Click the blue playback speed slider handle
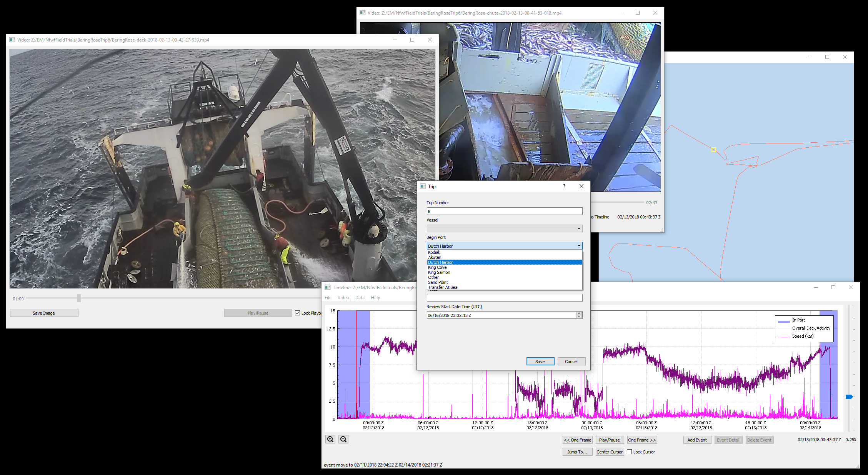 pyautogui.click(x=849, y=397)
